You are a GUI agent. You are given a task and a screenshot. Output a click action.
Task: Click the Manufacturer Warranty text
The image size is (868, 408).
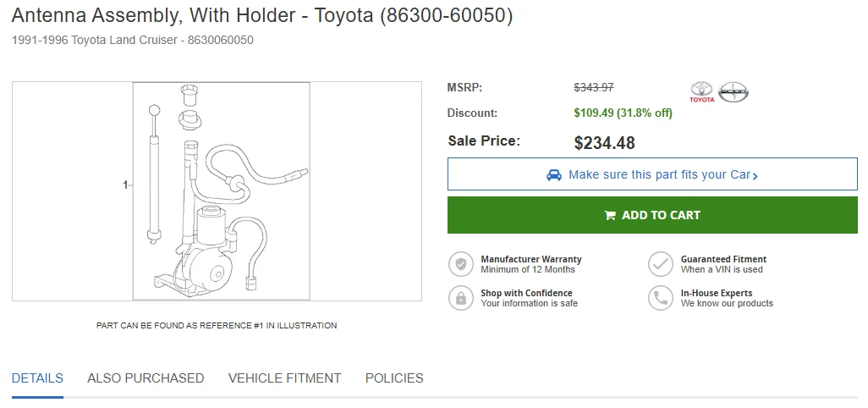click(531, 259)
